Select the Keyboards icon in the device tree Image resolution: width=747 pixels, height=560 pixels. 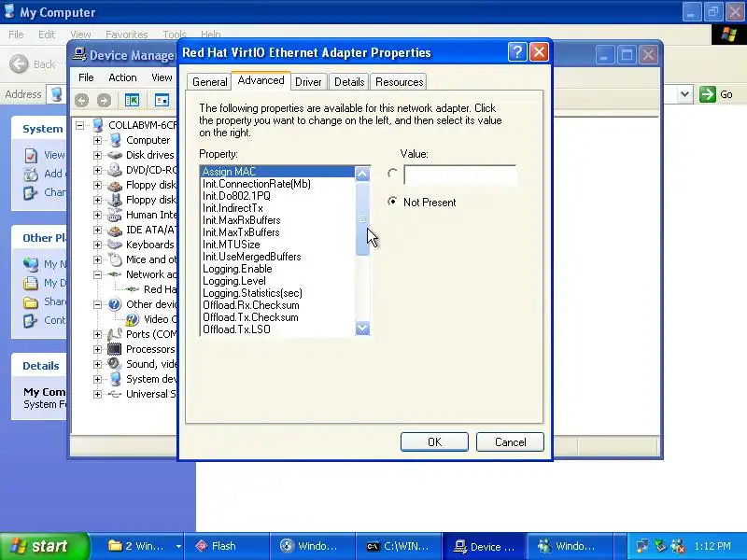pyautogui.click(x=115, y=245)
